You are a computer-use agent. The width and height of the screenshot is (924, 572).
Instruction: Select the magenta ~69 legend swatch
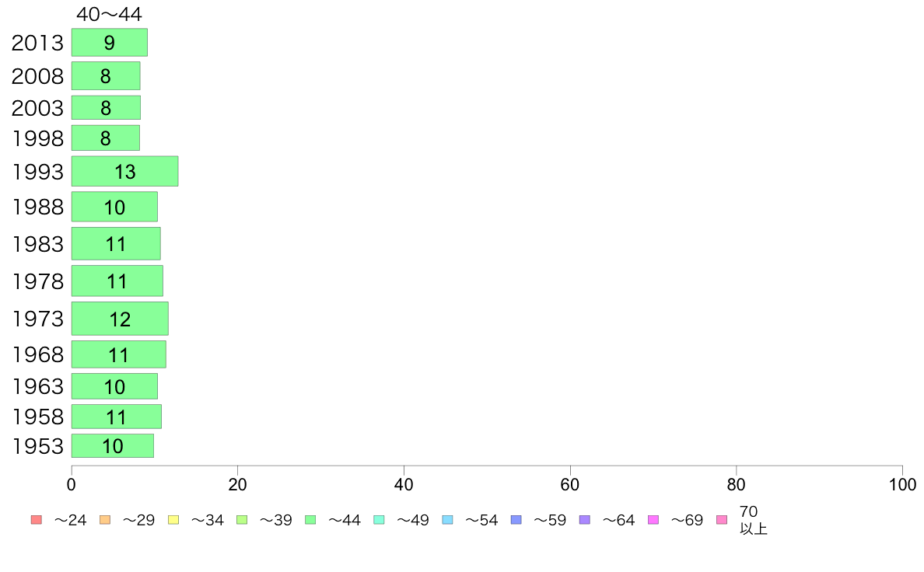[x=653, y=520]
